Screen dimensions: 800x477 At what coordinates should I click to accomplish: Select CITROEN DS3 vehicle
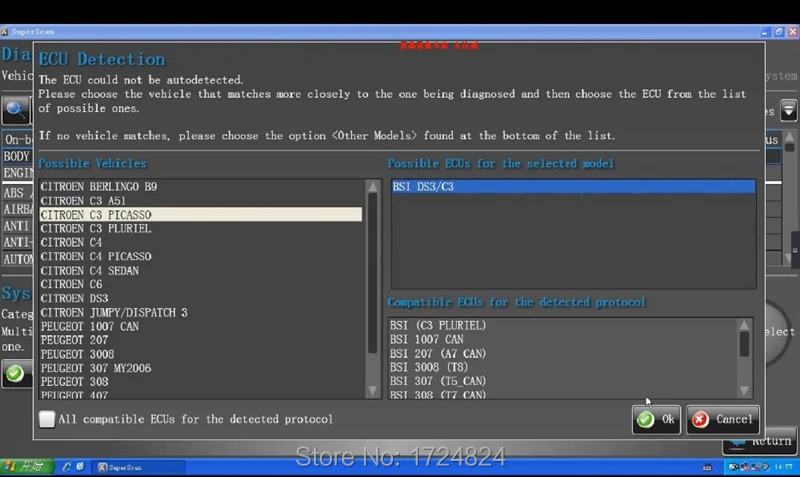point(201,298)
